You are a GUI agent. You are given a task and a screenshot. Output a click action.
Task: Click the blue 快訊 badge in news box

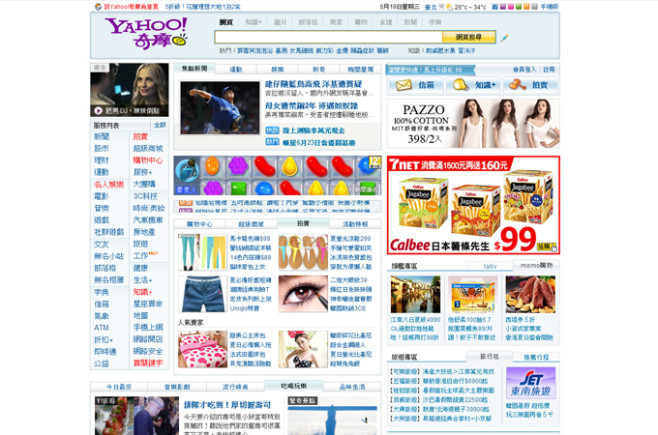click(272, 130)
